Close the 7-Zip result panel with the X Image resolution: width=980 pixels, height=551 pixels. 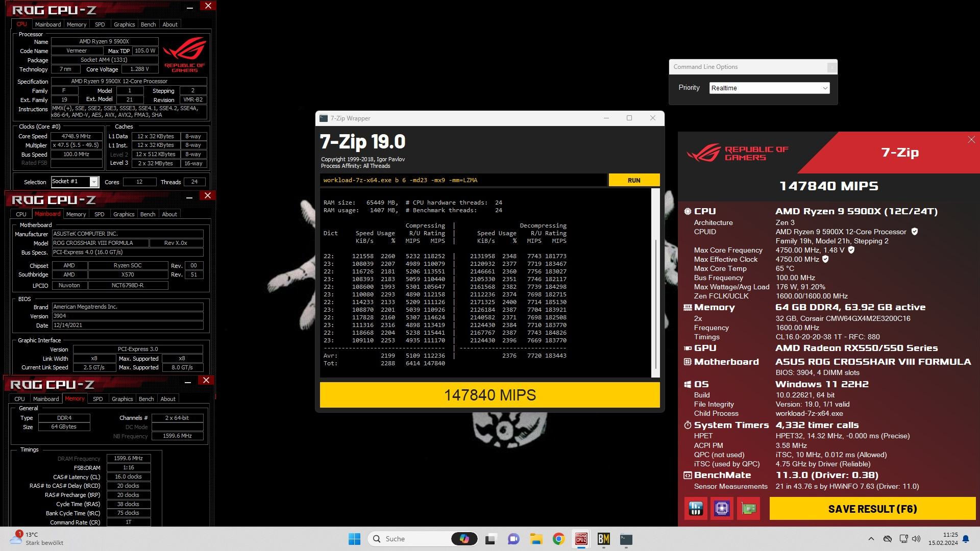click(x=971, y=140)
